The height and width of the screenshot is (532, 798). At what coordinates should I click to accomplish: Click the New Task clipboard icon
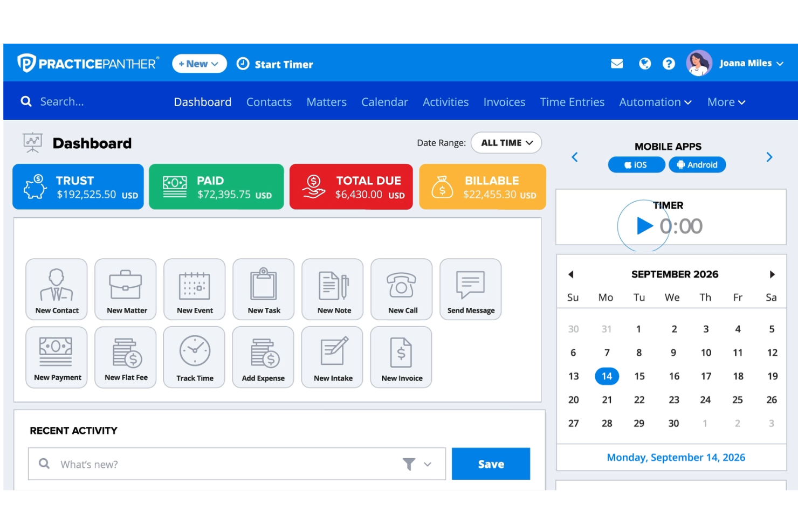pos(263,286)
